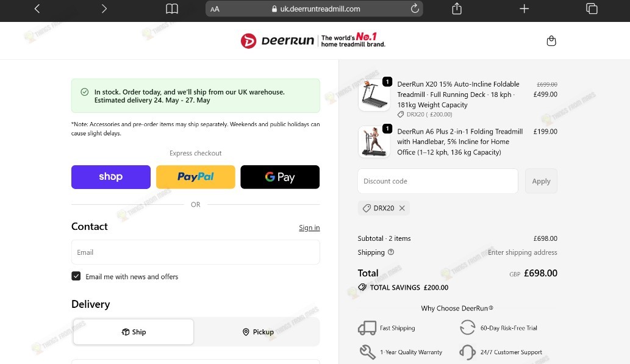Select the Why Choose DeerRun heading

(x=457, y=308)
